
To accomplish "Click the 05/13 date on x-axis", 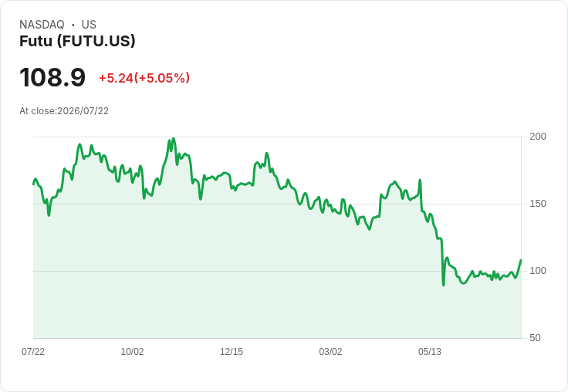I will [430, 352].
